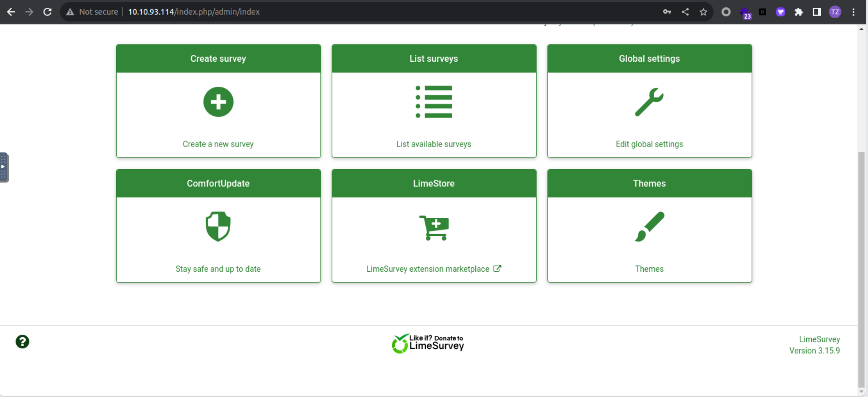The height and width of the screenshot is (397, 868).
Task: Open the help question mark icon
Action: [23, 342]
